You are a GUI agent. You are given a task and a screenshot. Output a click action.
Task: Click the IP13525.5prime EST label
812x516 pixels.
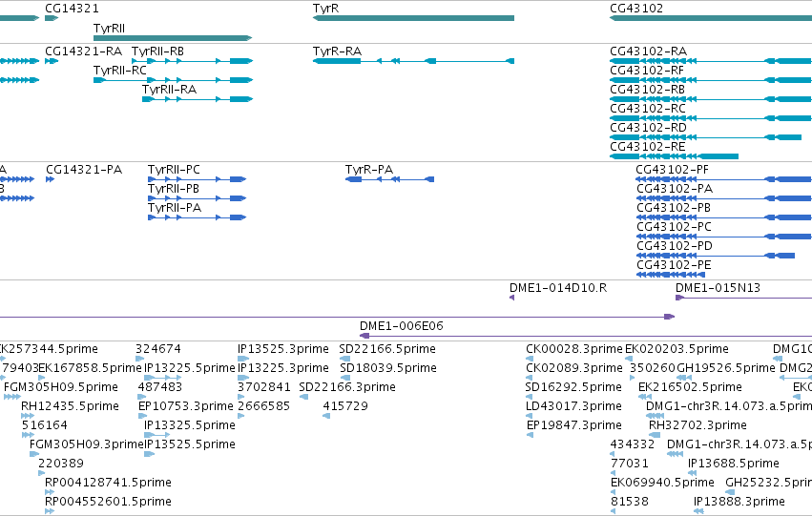(x=190, y=445)
